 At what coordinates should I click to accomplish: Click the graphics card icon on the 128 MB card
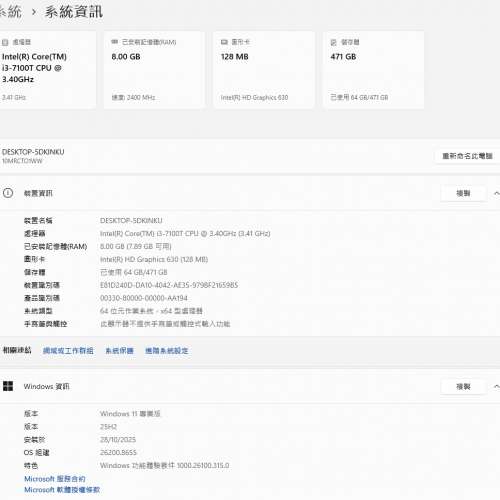(224, 42)
